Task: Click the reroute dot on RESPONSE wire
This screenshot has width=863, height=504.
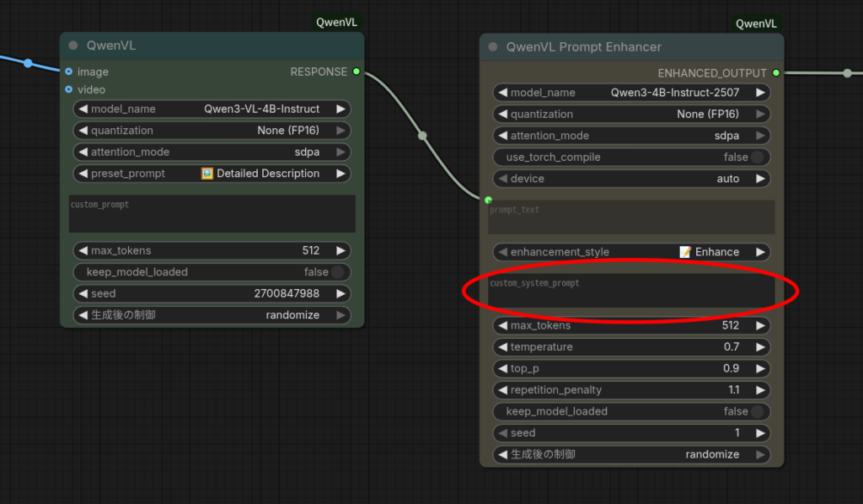Action: pos(422,135)
